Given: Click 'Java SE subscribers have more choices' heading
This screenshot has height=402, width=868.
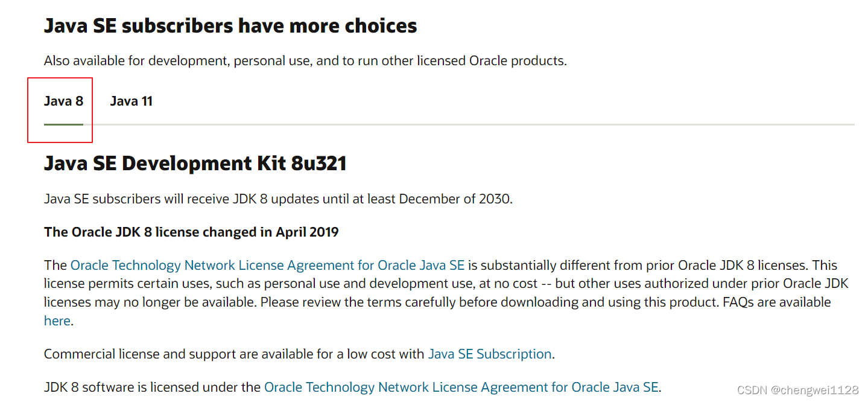Looking at the screenshot, I should tap(230, 26).
